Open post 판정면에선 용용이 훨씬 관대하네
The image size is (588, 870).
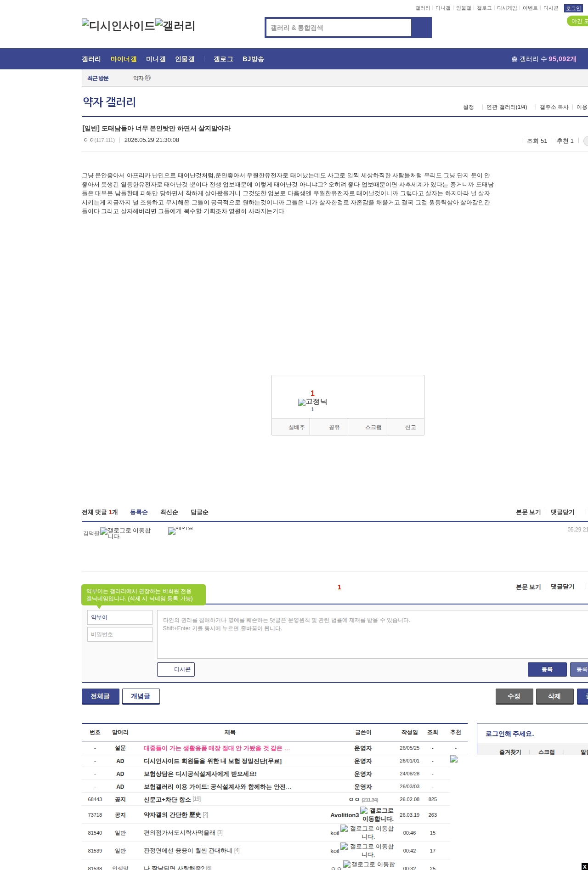click(188, 850)
